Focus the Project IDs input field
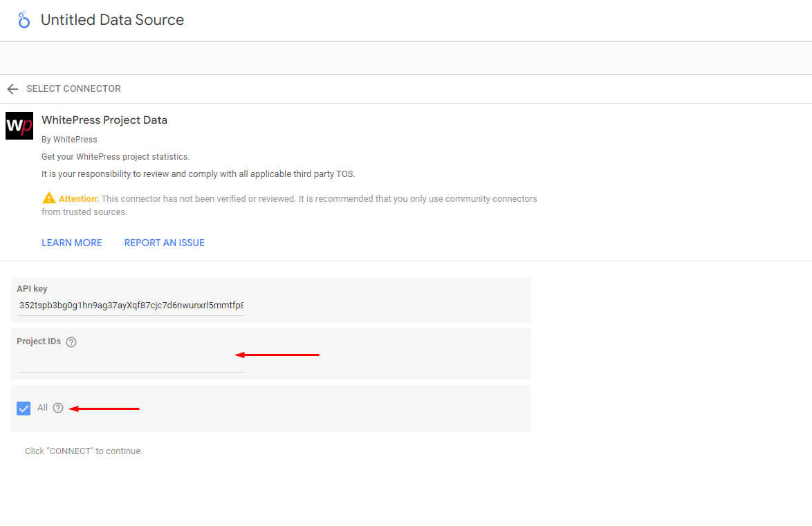 pos(131,362)
